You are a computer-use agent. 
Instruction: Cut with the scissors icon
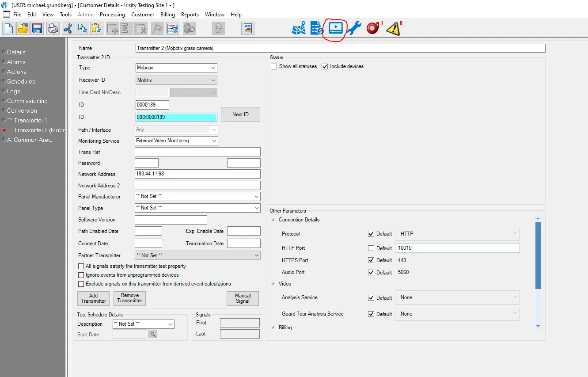68,29
